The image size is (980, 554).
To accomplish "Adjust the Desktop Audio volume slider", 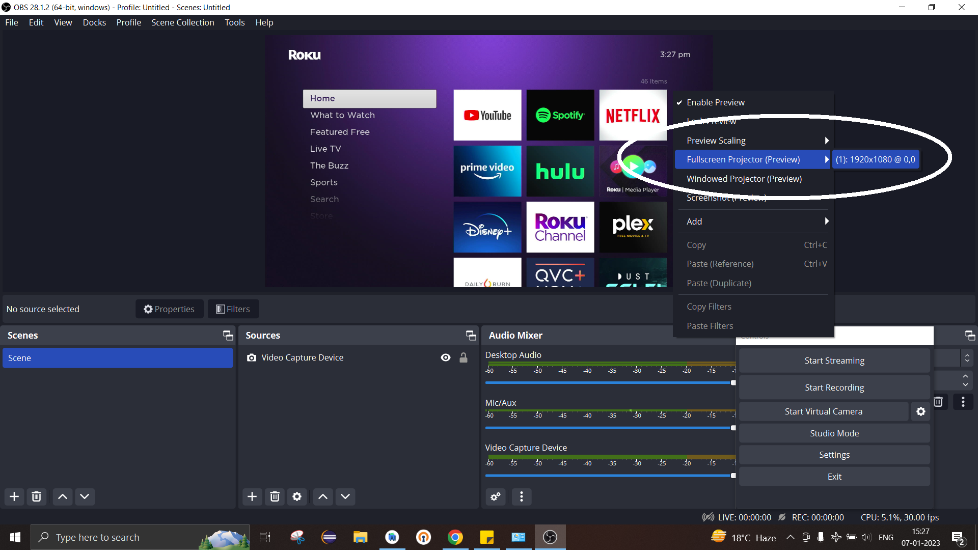I will [611, 383].
